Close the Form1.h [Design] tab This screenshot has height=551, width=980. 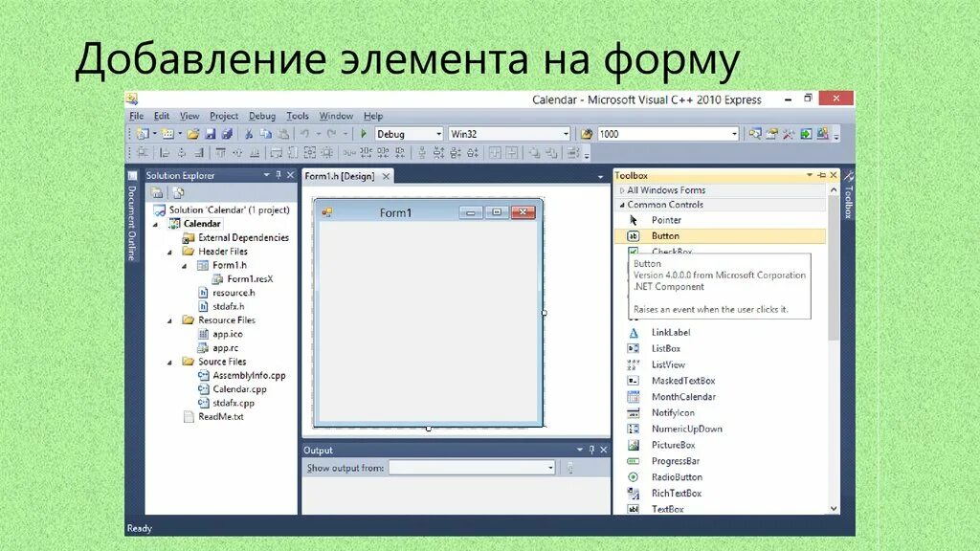point(387,176)
